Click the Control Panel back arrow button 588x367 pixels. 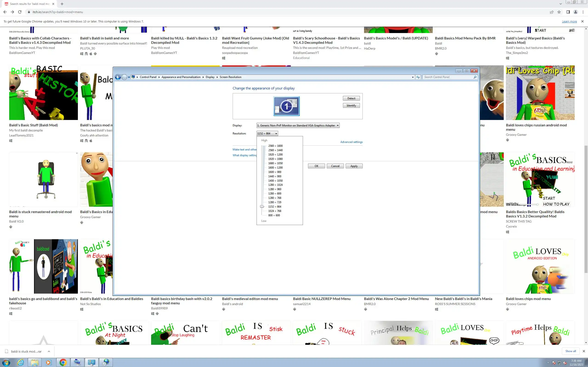point(118,77)
